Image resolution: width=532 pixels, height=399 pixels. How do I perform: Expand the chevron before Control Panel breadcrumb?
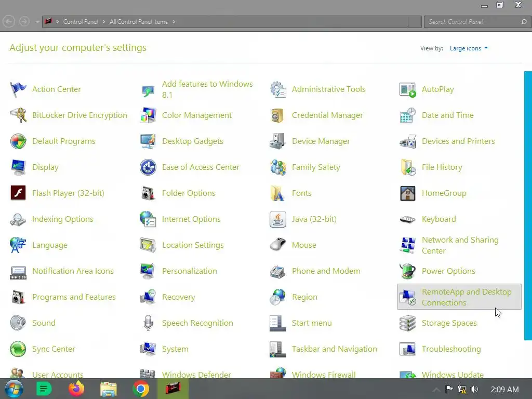(57, 22)
